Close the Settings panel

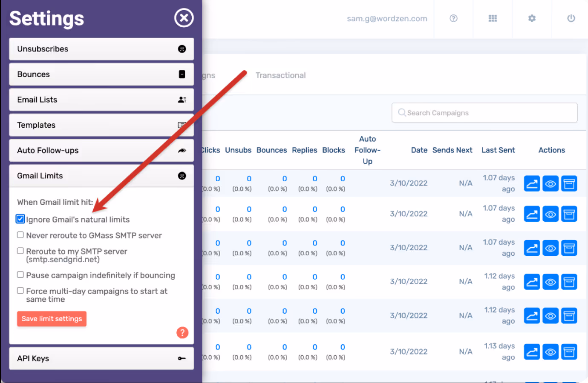tap(184, 18)
